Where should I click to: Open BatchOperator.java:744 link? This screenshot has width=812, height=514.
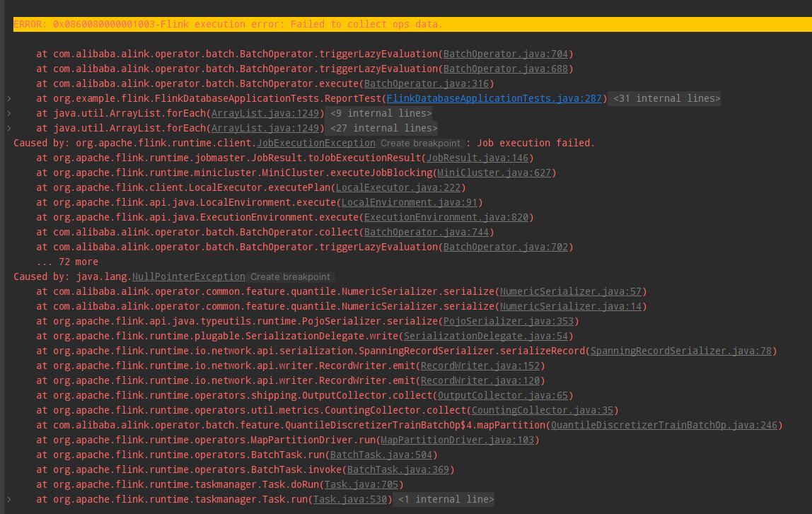(427, 233)
